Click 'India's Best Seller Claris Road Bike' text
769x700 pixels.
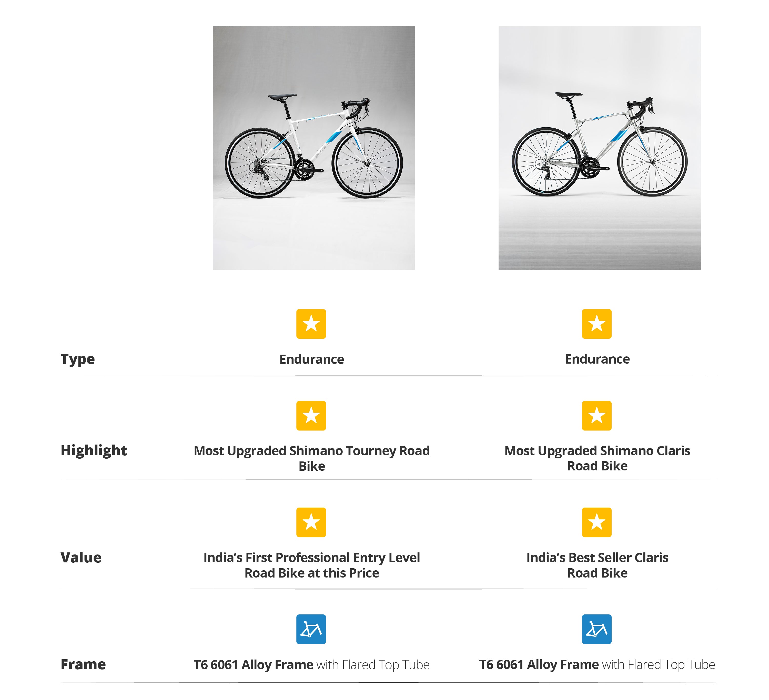pos(597,565)
